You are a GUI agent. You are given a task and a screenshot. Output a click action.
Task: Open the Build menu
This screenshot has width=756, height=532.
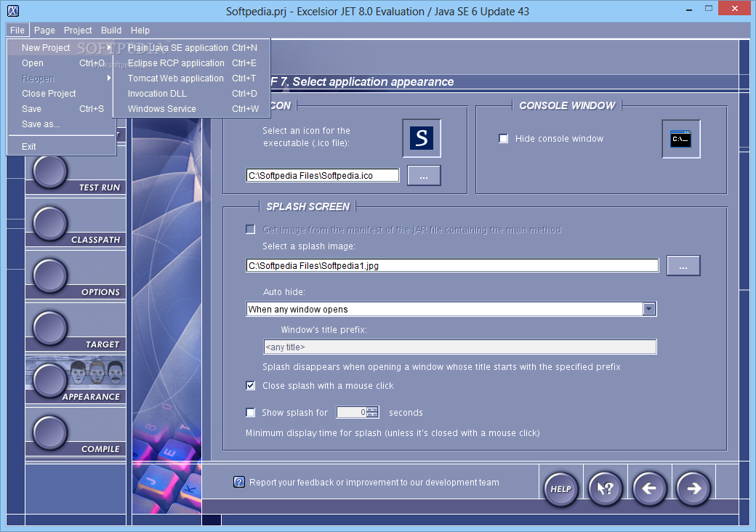click(111, 30)
